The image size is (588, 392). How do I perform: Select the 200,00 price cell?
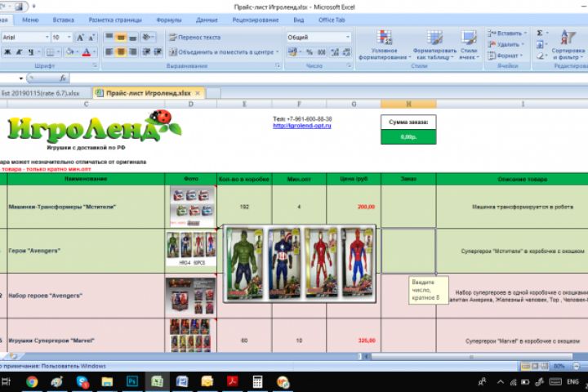point(354,207)
